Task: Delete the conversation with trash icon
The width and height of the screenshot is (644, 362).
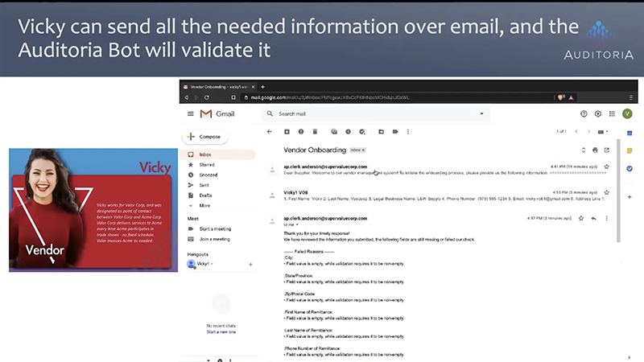Action: pos(315,131)
